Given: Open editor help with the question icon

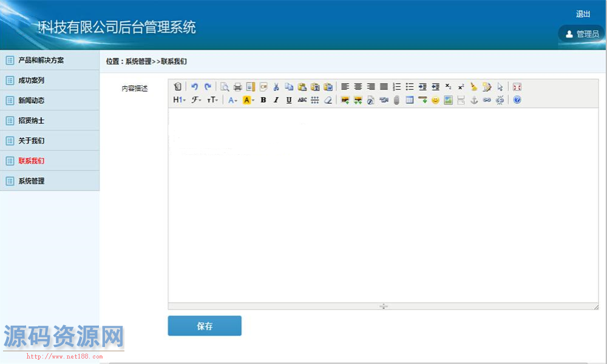Looking at the screenshot, I should click(517, 100).
